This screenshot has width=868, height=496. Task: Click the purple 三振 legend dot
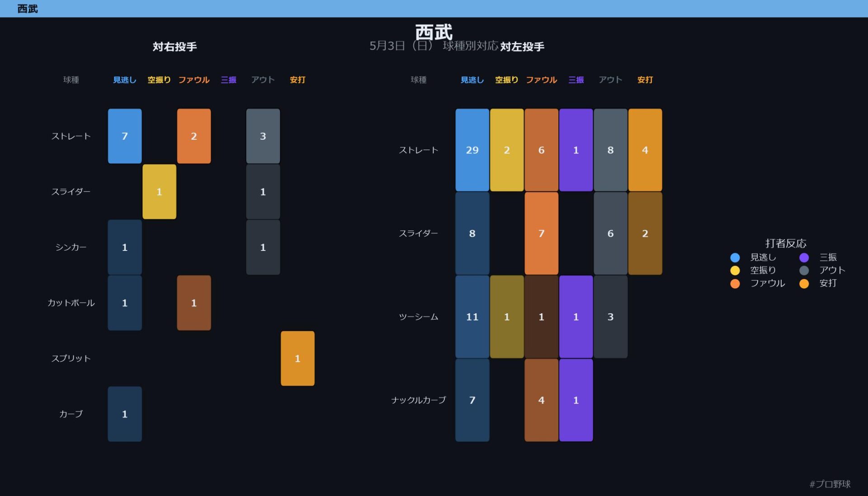[x=804, y=257]
